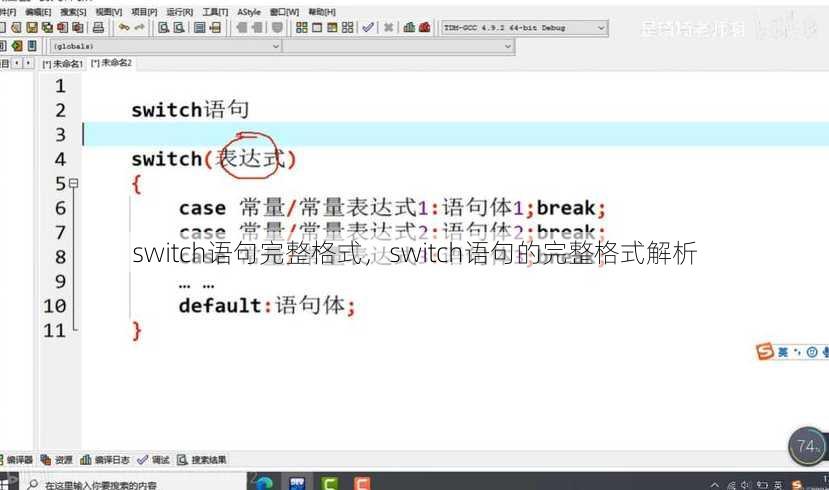Show hidden system tray icons chevron

tap(715, 484)
